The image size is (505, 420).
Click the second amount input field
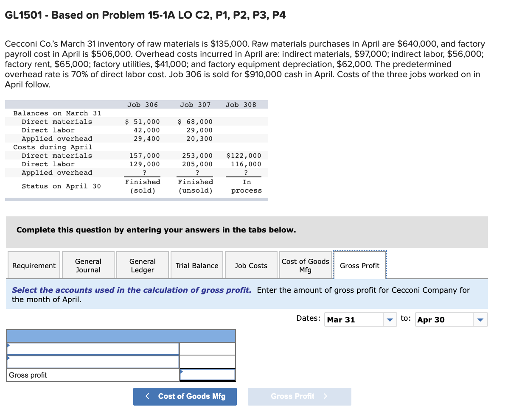tap(207, 361)
